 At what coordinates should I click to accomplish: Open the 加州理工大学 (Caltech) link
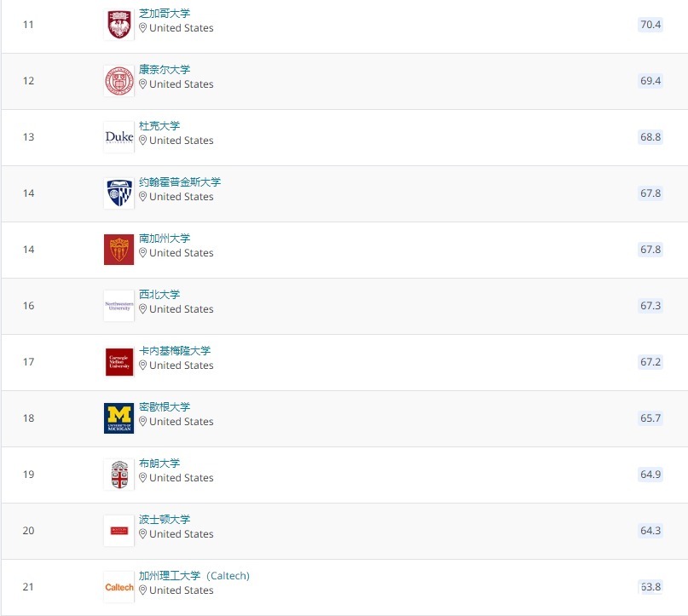pos(194,576)
